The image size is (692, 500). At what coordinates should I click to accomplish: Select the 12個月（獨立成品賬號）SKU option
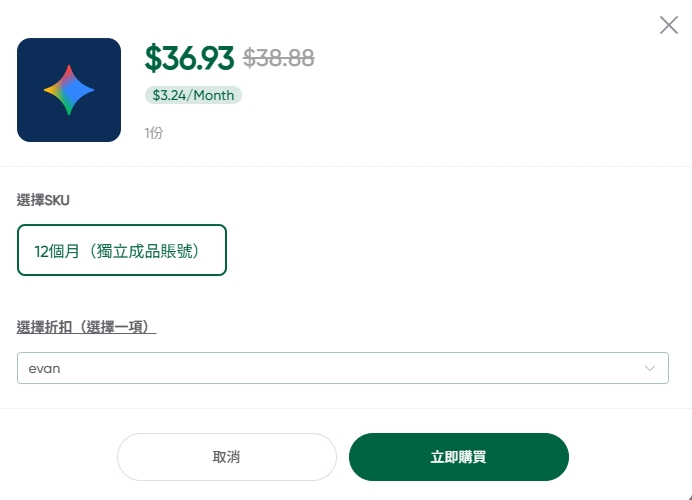click(x=122, y=250)
